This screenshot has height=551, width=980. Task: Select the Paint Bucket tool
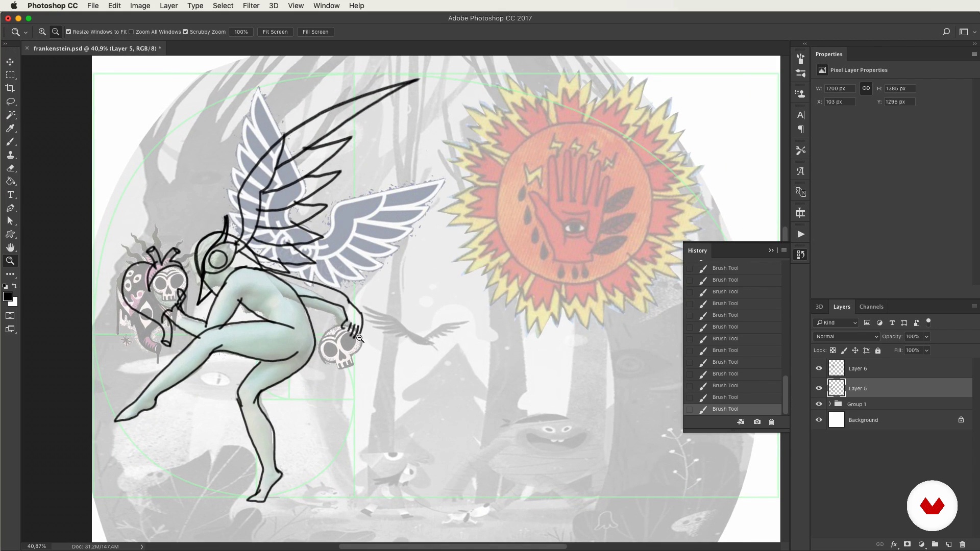pos(10,182)
